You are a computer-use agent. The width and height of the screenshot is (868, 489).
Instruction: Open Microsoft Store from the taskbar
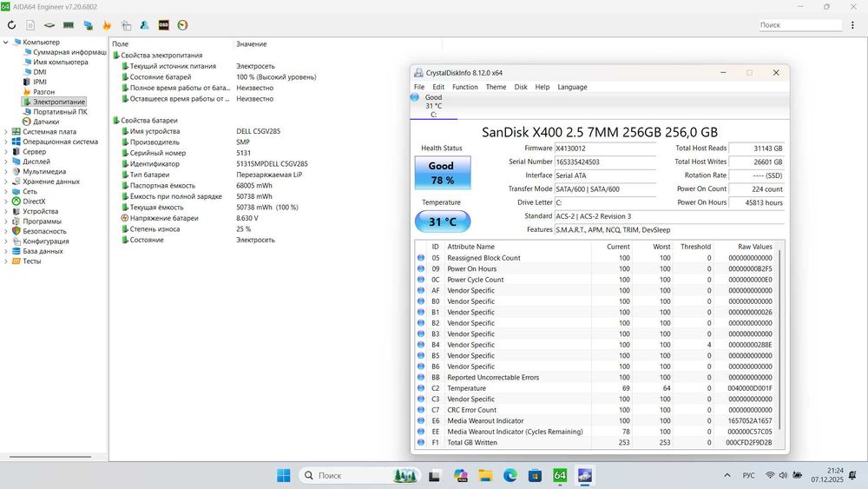[x=535, y=475]
